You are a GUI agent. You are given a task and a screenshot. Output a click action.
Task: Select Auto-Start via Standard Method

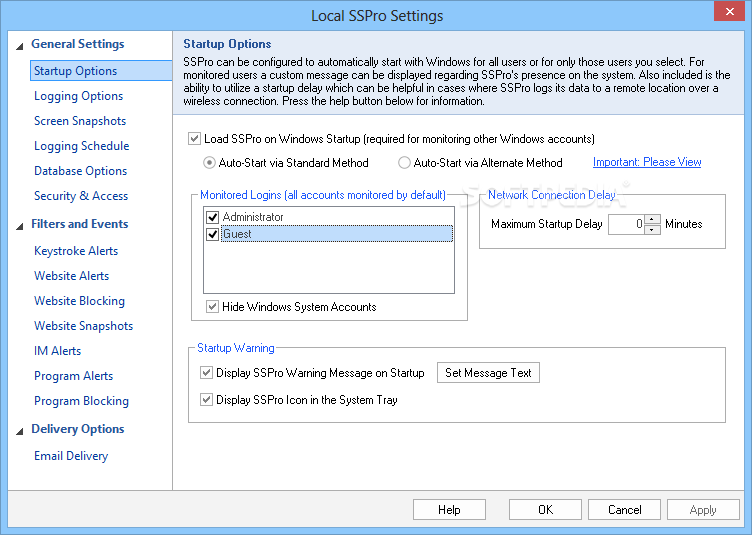(x=209, y=163)
